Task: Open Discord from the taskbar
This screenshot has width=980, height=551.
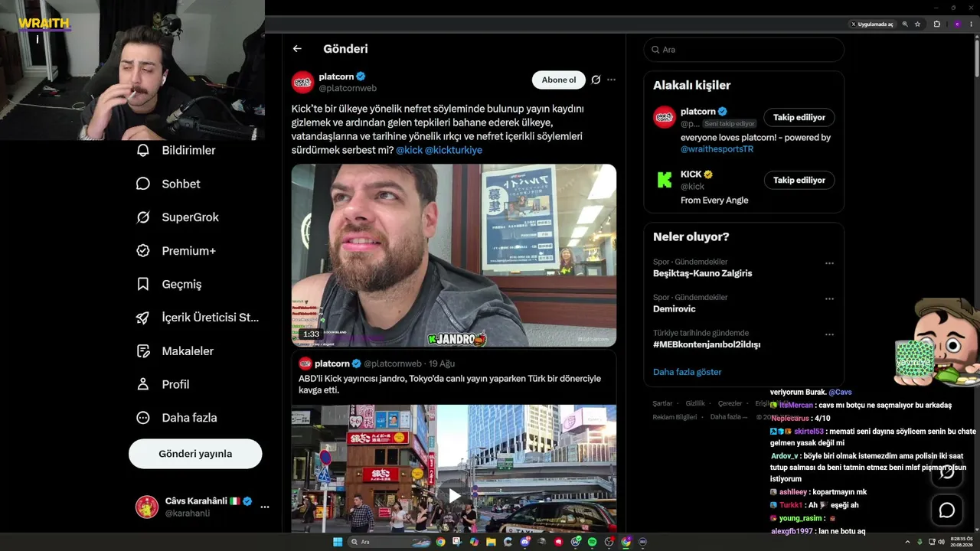Action: (524, 542)
